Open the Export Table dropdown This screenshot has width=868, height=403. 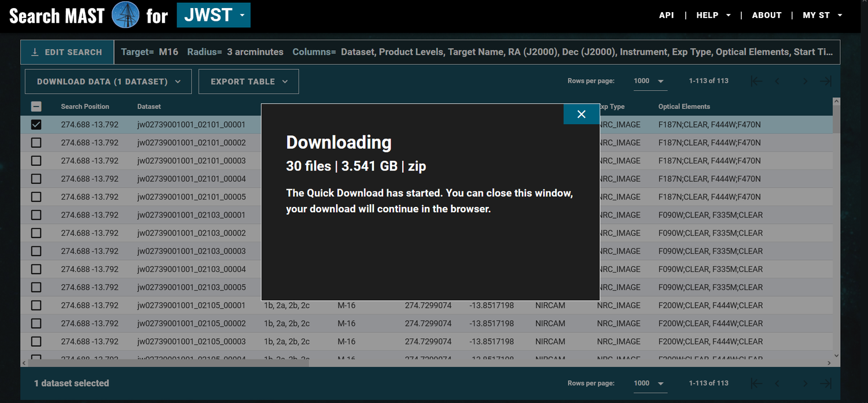point(249,82)
